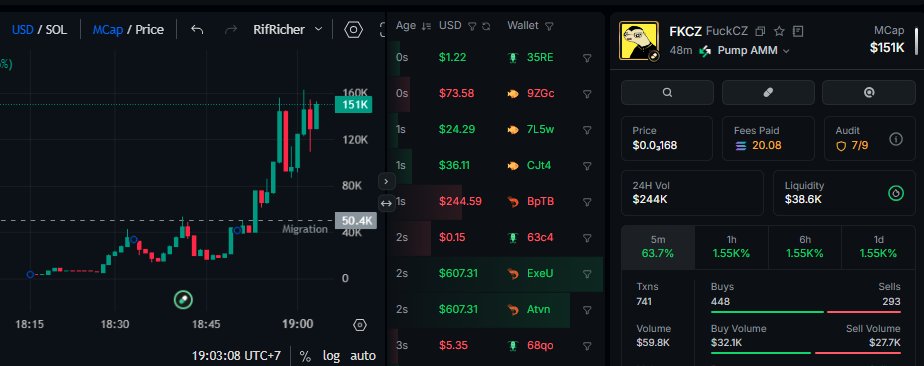The height and width of the screenshot is (366, 924).
Task: Open the Wallet column filter
Action: point(549,26)
